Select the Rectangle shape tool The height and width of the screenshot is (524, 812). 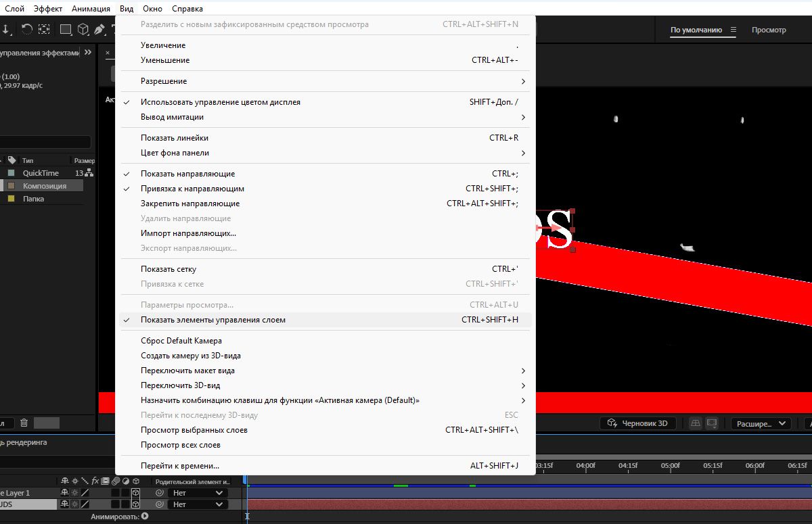coord(66,29)
